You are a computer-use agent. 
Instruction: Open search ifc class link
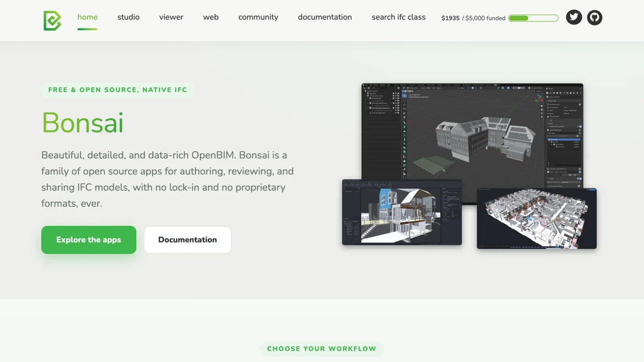coord(399,17)
